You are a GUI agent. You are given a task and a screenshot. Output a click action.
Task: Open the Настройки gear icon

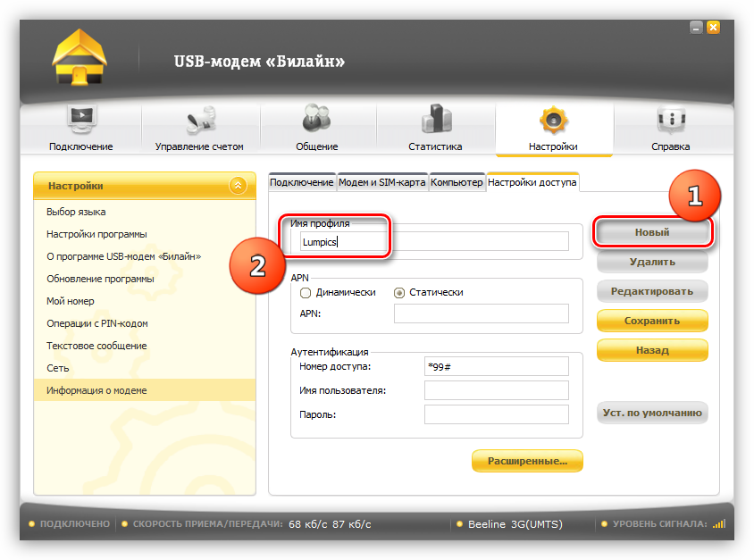(554, 120)
